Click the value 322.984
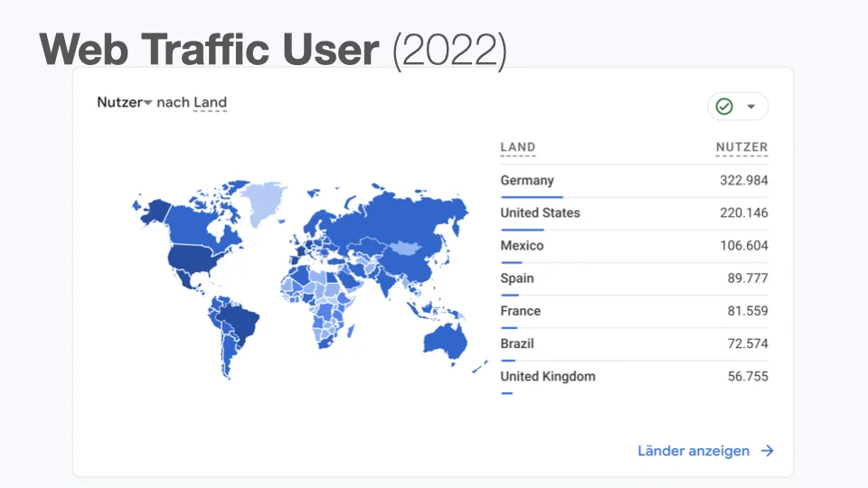The image size is (868, 488). pyautogui.click(x=744, y=181)
